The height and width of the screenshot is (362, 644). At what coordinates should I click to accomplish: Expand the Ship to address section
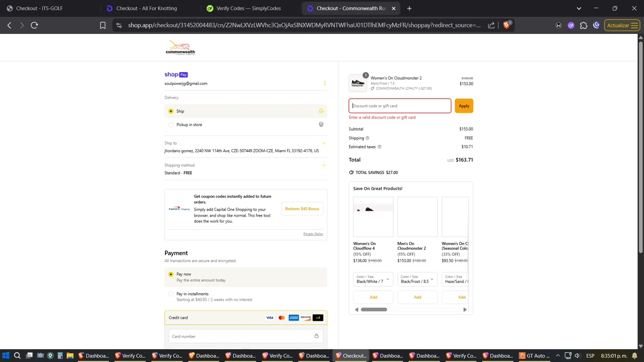click(x=324, y=143)
